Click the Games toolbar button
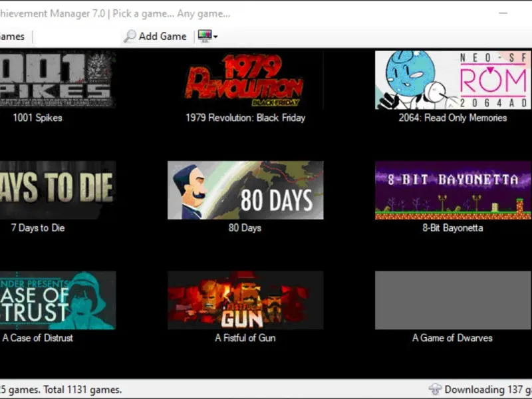Screen dimensions: 532x399 point(12,37)
